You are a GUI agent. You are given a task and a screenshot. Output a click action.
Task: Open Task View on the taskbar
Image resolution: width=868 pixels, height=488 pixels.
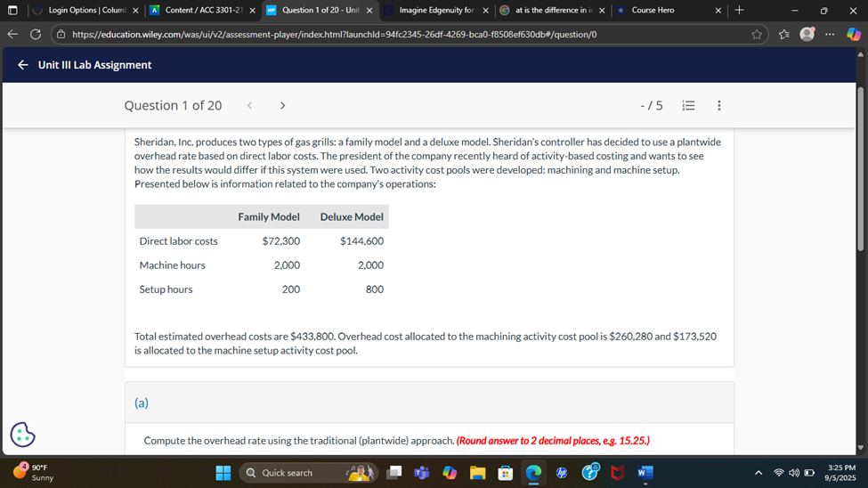(x=394, y=473)
